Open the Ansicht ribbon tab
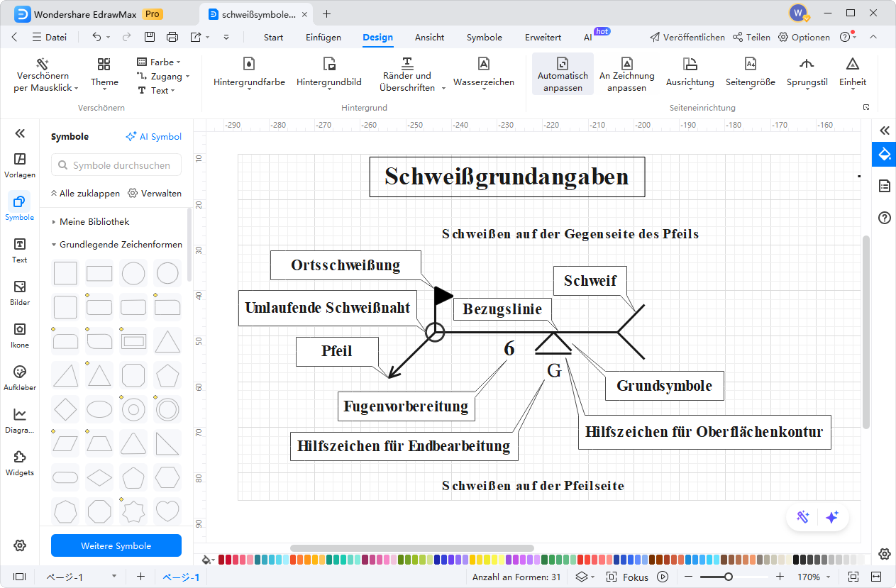 point(429,38)
